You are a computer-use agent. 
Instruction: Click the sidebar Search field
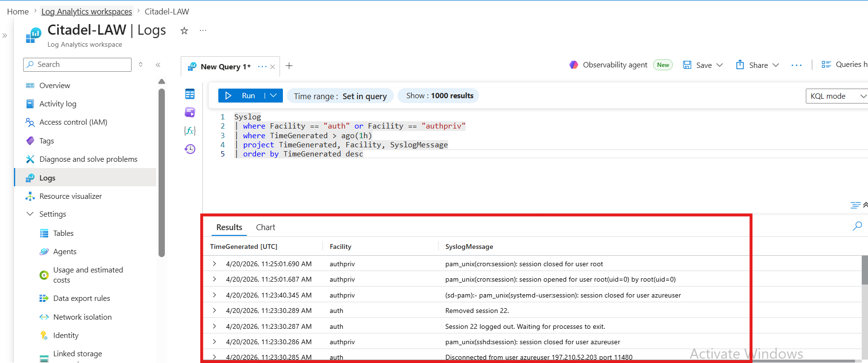pos(77,65)
